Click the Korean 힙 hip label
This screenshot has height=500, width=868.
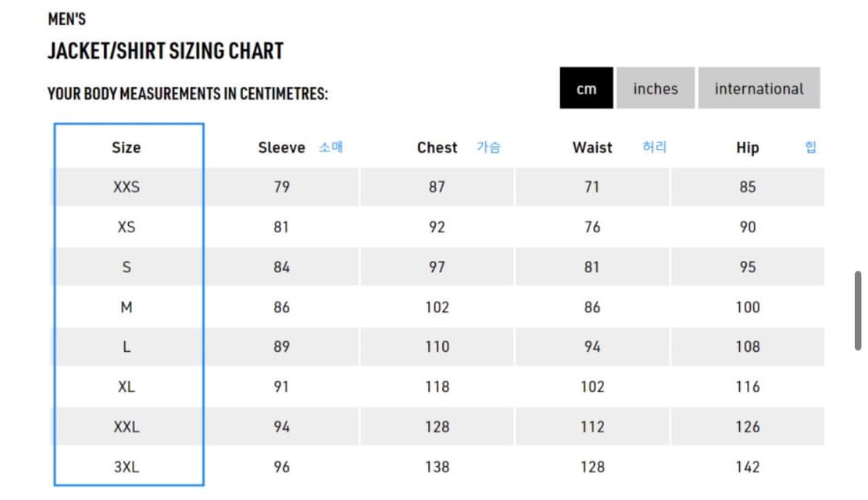(810, 147)
